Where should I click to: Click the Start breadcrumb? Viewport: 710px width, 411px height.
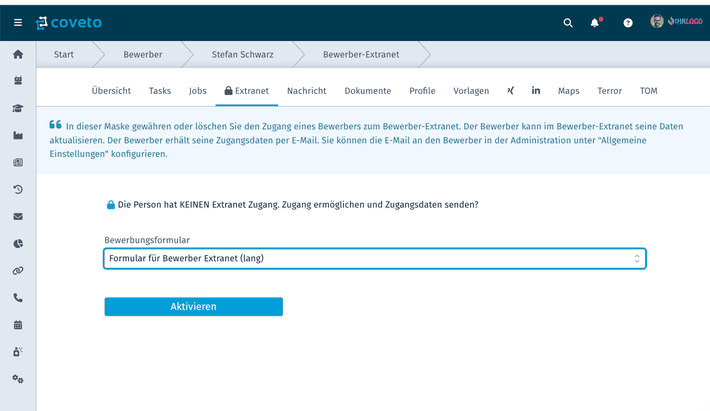[64, 54]
